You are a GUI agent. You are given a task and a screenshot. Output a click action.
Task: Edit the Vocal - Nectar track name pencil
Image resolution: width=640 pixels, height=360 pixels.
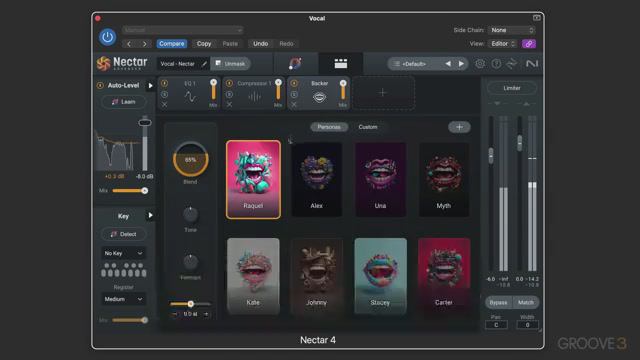(x=204, y=64)
